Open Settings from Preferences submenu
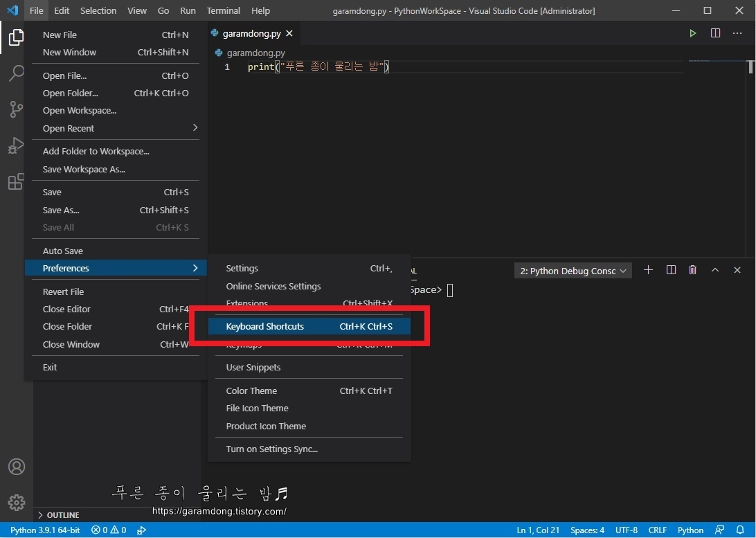Viewport: 756px width, 538px height. pyautogui.click(x=309, y=268)
